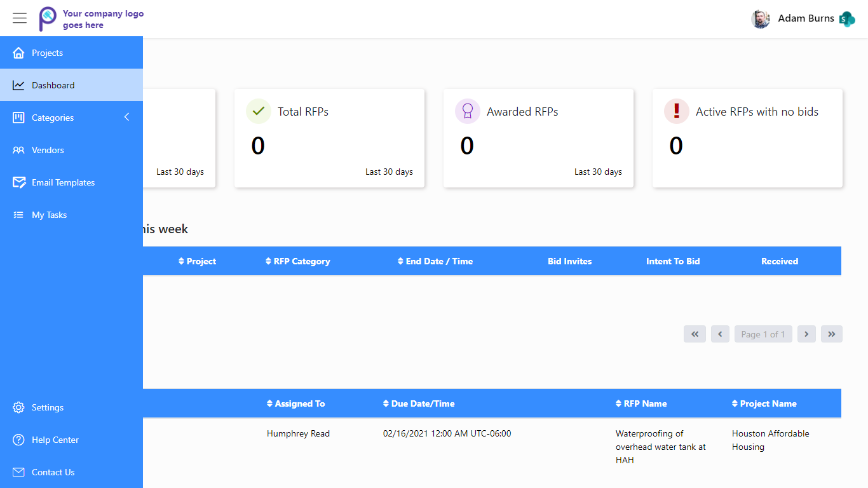868x488 pixels.
Task: Click the company logo icon
Action: coord(48,18)
